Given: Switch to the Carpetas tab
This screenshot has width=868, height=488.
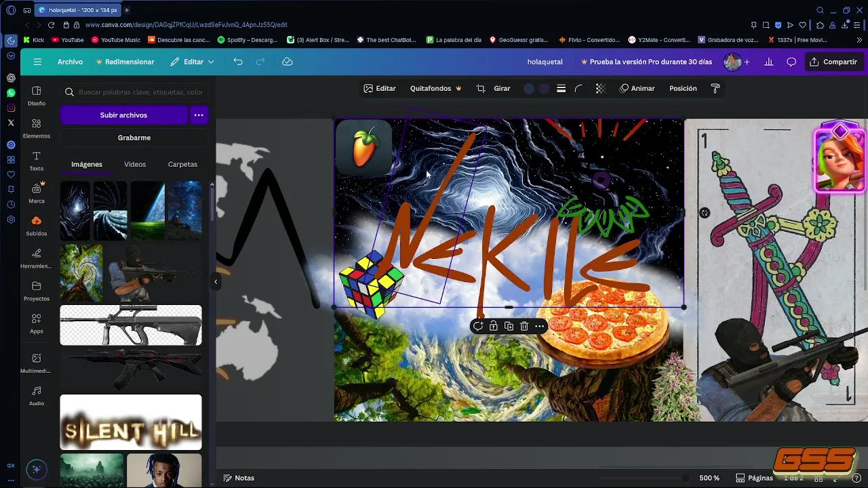Looking at the screenshot, I should [x=182, y=164].
